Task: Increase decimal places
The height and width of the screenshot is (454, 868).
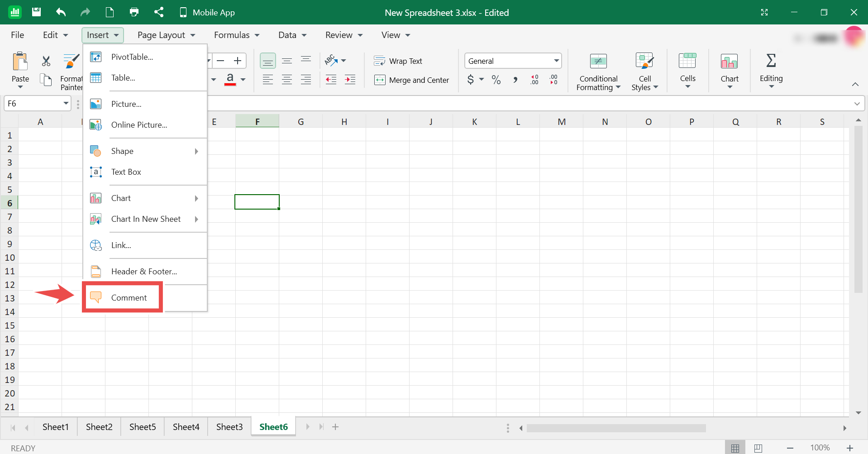Action: [x=534, y=80]
